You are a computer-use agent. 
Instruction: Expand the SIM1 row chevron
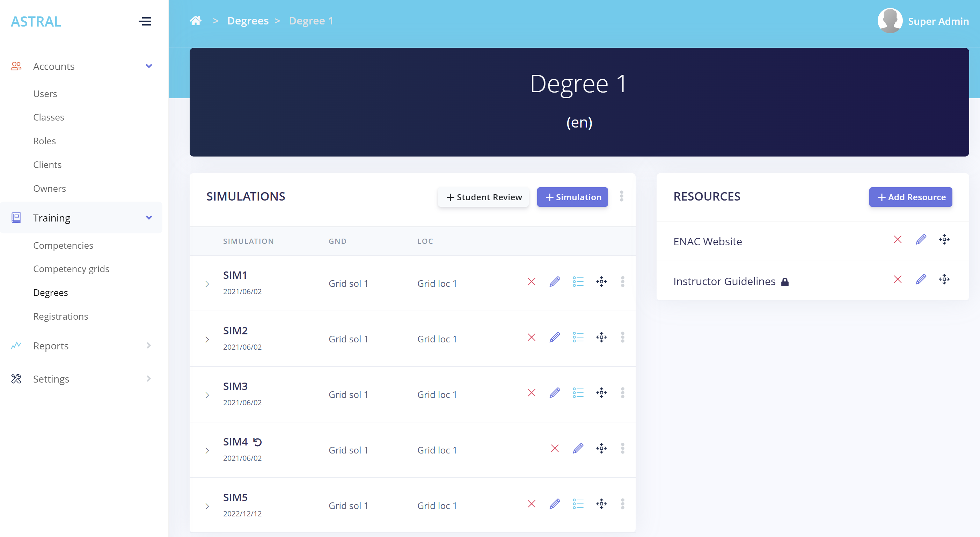coord(207,284)
